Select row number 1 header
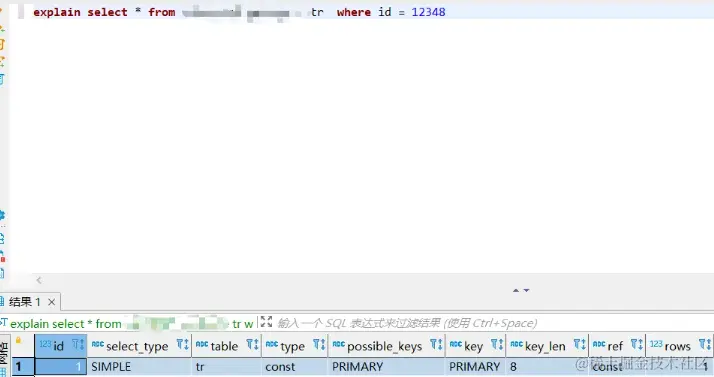The image size is (714, 377). [22, 367]
